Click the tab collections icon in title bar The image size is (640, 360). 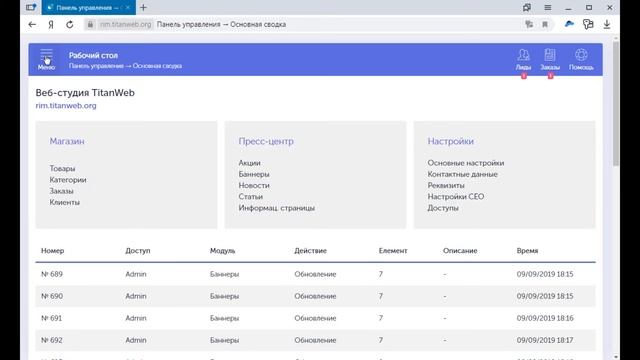527,7
